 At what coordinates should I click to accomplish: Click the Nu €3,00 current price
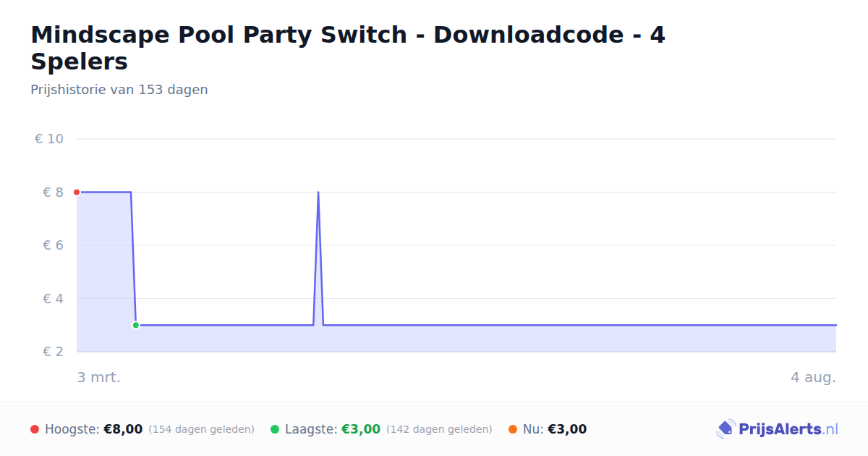pyautogui.click(x=567, y=429)
